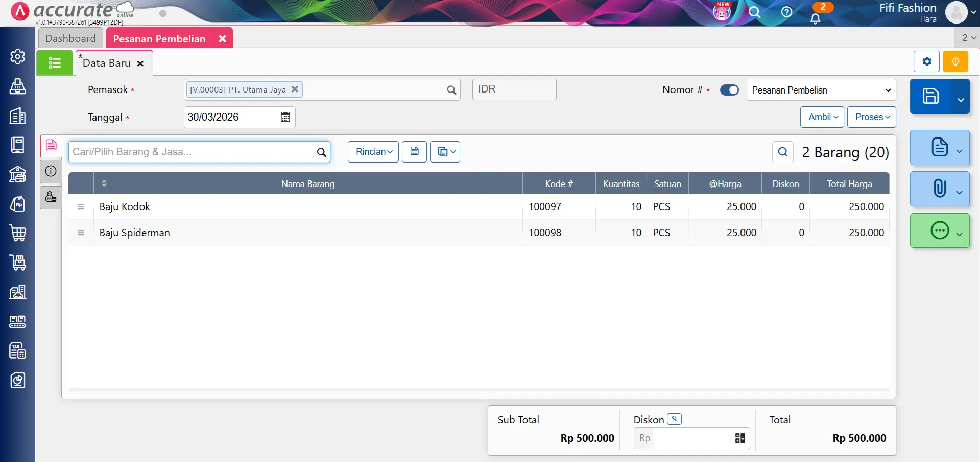Viewport: 980px width, 462px height.
Task: Clear the selected Pemasok PT. Utama Jaya
Action: [295, 89]
